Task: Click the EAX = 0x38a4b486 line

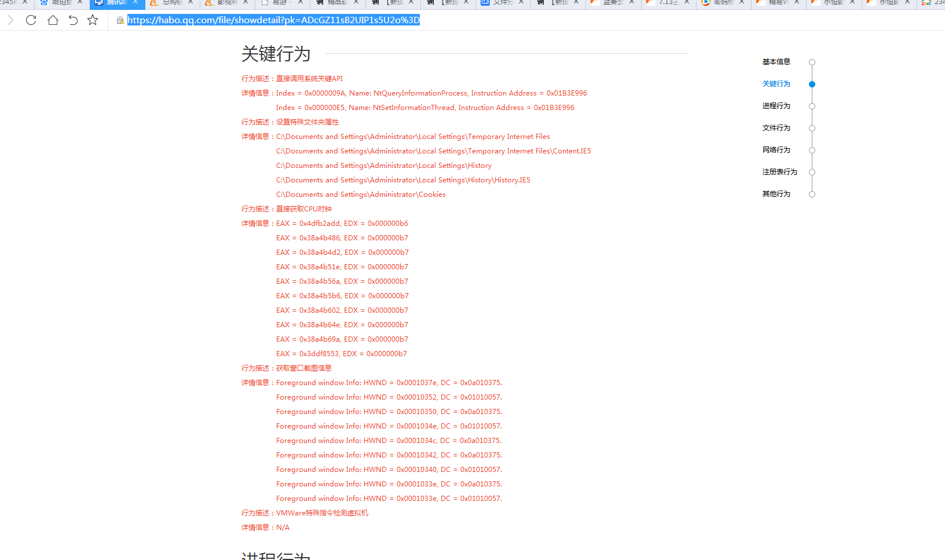Action: [342, 238]
